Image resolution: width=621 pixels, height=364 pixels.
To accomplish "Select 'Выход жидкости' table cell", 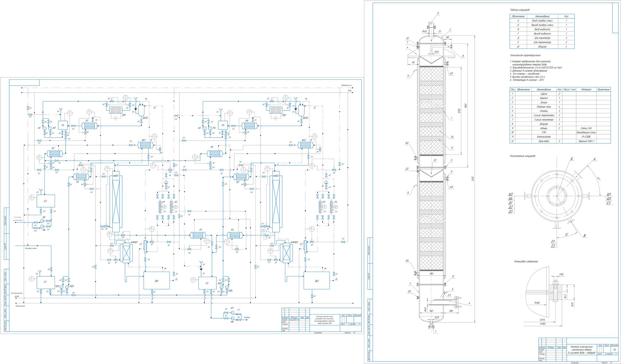I will click(542, 34).
